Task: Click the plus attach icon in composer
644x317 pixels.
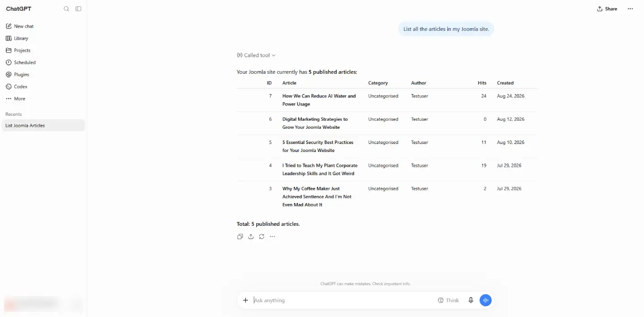Action: (246, 300)
